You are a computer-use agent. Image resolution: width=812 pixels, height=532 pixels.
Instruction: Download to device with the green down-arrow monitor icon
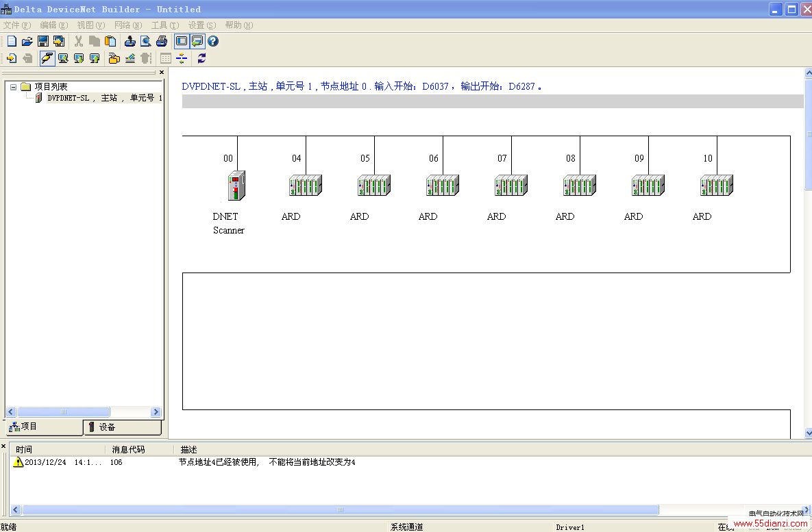pos(79,58)
